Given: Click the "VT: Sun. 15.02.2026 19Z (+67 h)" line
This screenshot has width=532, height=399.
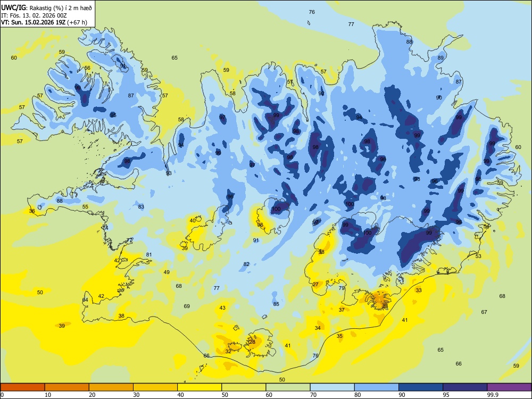Looking at the screenshot, I should 44,22.
